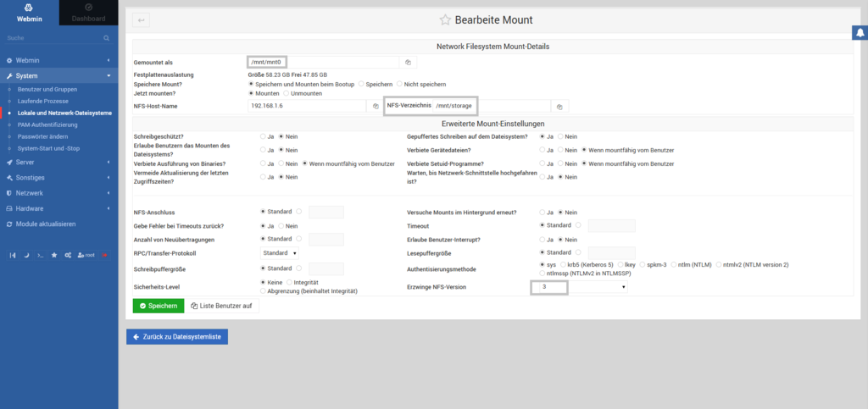The height and width of the screenshot is (409, 868).
Task: Switch to the Dashboard tab
Action: (x=89, y=13)
